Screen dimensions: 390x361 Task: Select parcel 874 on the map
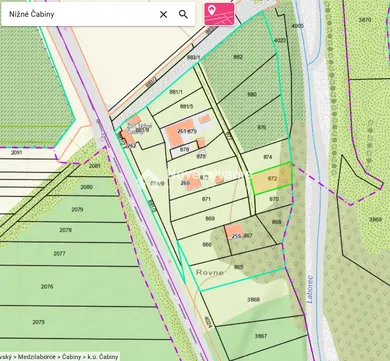click(x=268, y=157)
